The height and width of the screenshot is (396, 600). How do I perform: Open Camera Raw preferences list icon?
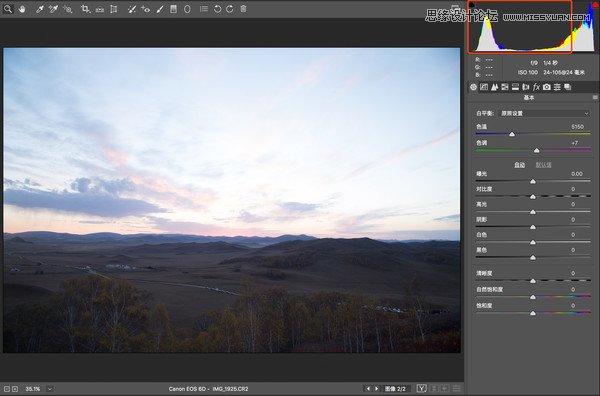click(x=204, y=9)
